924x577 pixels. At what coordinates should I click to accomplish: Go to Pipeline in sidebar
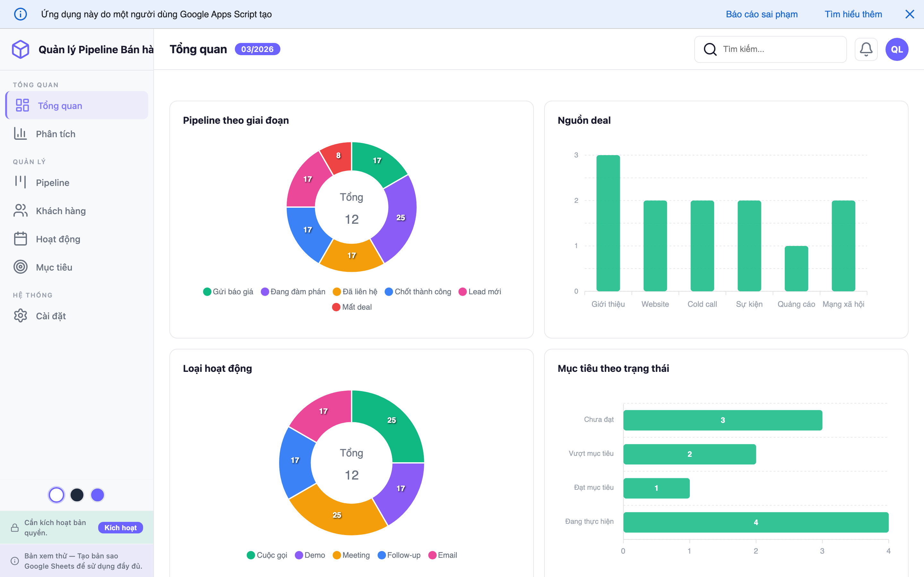[52, 182]
